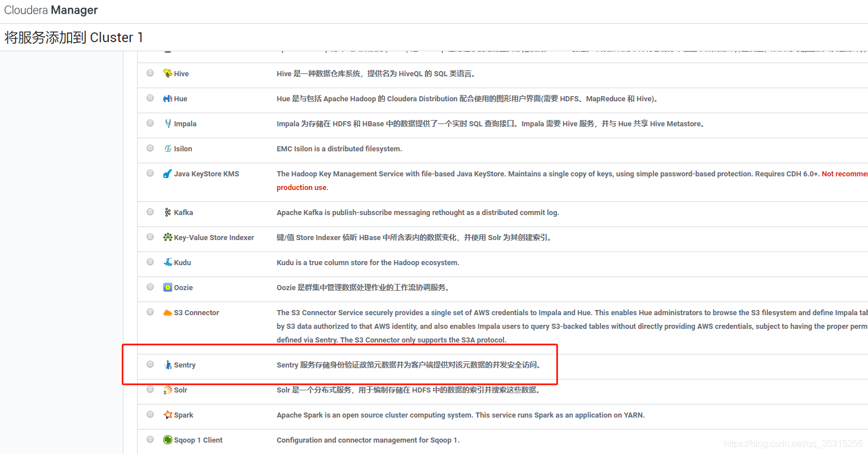Click the Kafka service name
868x454 pixels.
coord(184,212)
